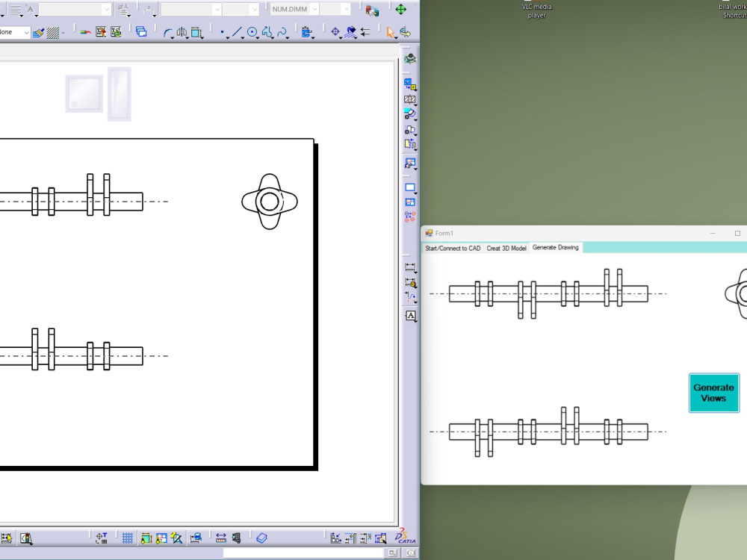Open the empty font size dropdown
This screenshot has height=560, width=747.
click(x=240, y=9)
